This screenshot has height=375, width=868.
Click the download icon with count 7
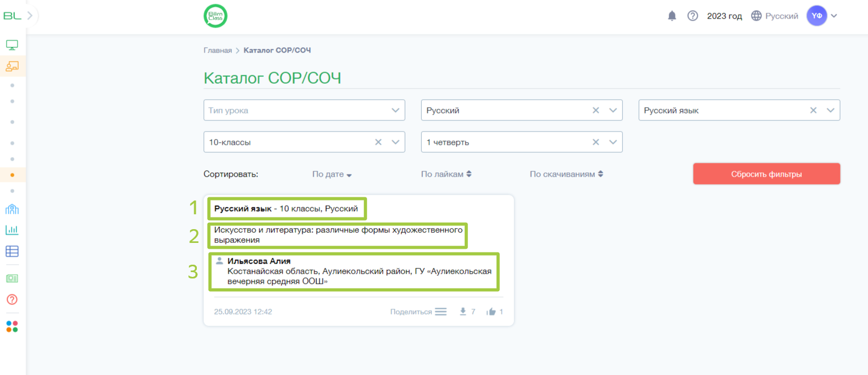[x=463, y=312]
